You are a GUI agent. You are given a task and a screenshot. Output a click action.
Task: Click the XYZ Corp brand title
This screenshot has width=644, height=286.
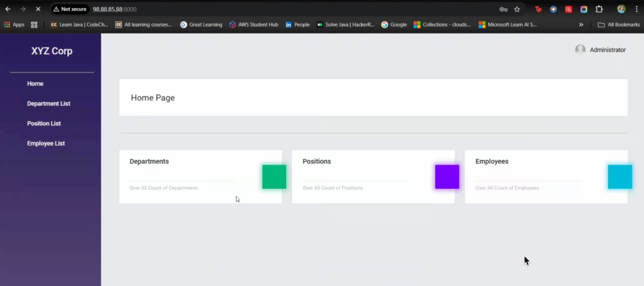tap(52, 52)
